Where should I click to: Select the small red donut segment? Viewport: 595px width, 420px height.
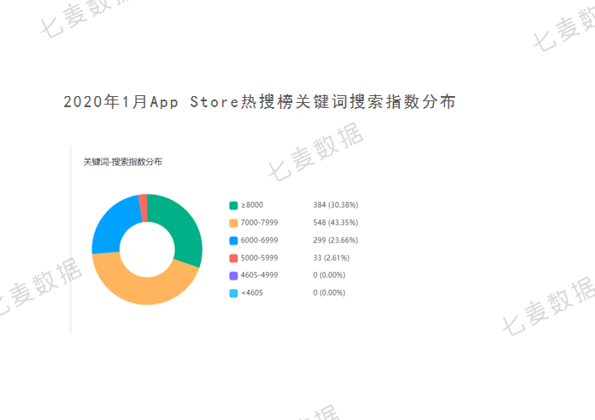point(143,208)
